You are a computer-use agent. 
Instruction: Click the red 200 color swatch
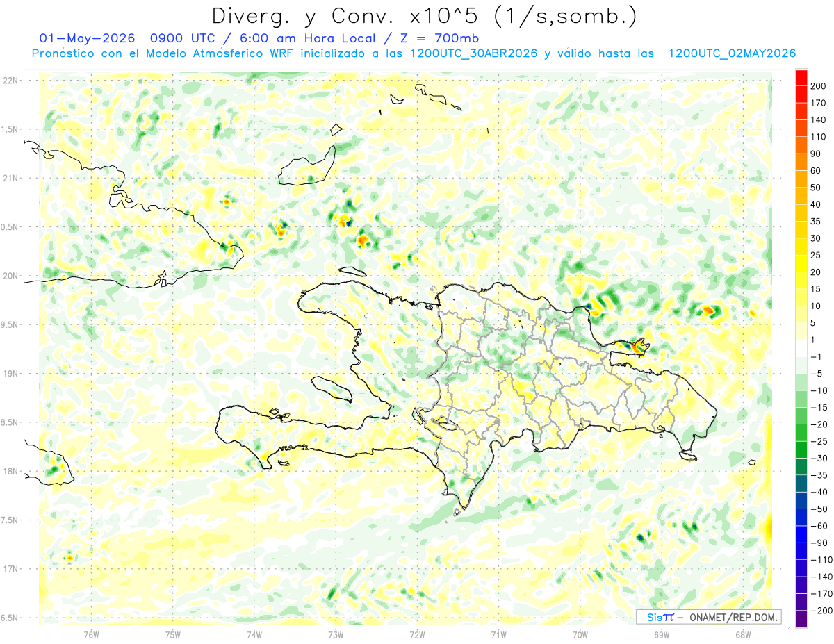801,78
